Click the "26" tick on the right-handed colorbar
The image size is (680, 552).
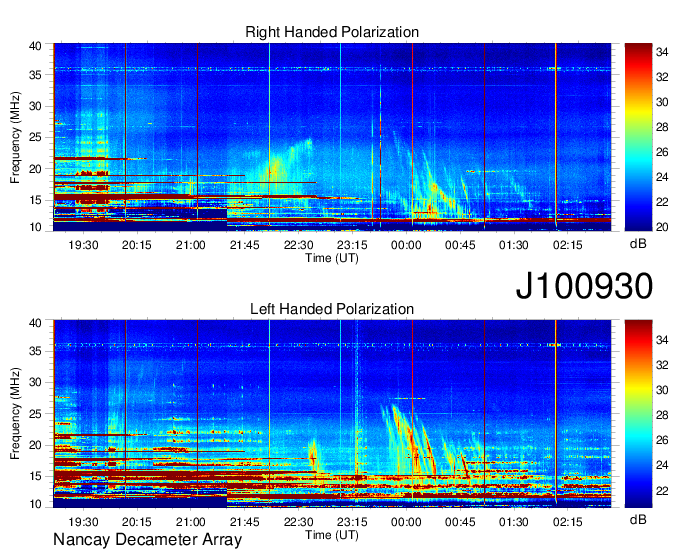coord(662,152)
